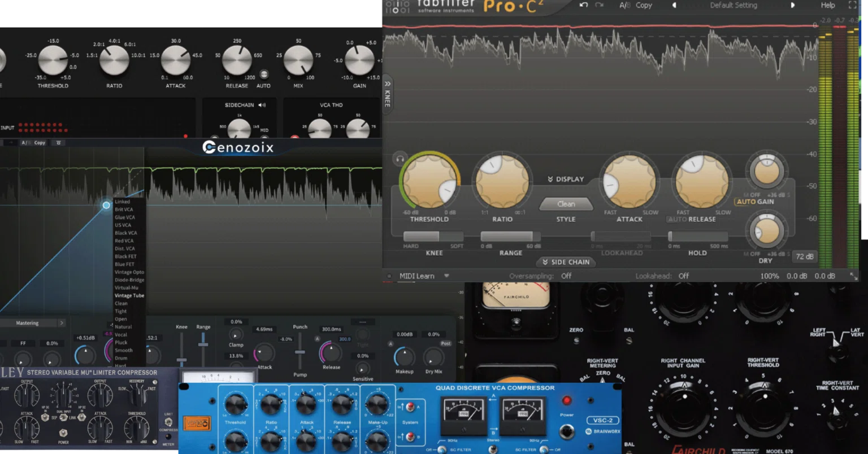Flip the LIMIT/COMPRESS switch on Manley
The width and height of the screenshot is (868, 454).
[168, 422]
